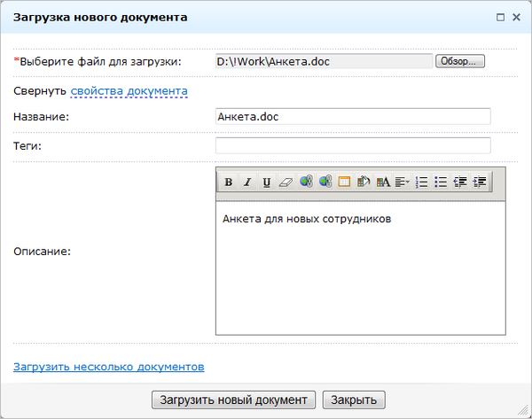Click the insert hyperlink globe icon

(305, 182)
